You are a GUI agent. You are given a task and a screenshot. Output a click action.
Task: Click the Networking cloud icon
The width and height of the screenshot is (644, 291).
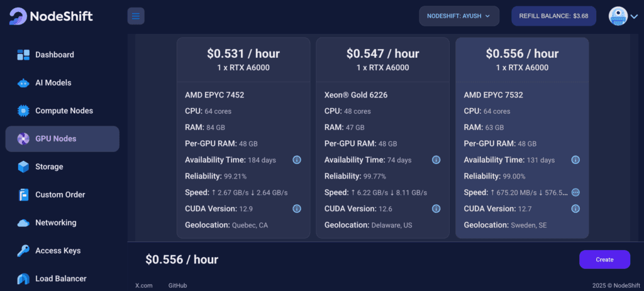23,222
